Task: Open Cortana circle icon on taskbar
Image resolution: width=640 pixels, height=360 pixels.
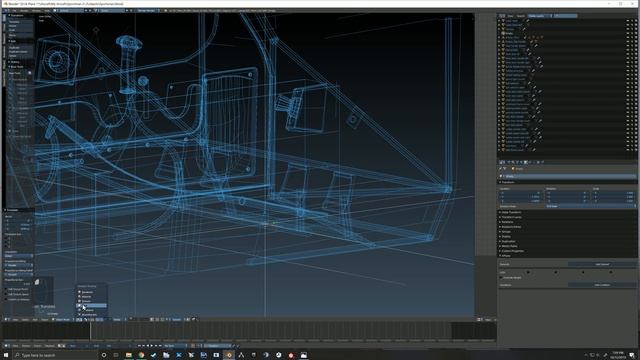Action: point(104,355)
